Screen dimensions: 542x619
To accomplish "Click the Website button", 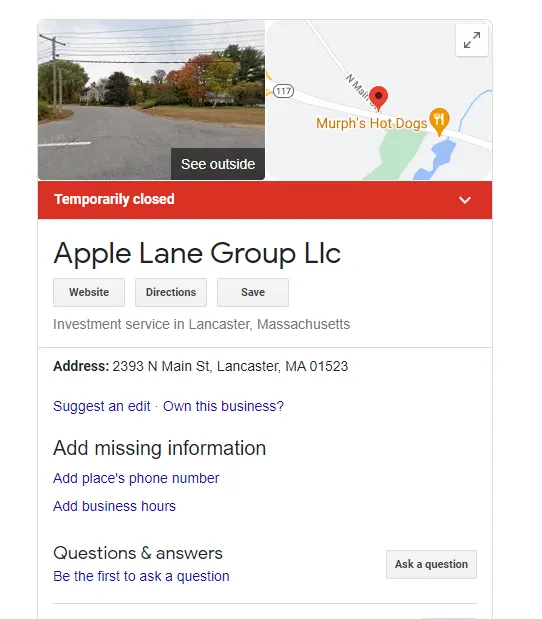I will [89, 292].
